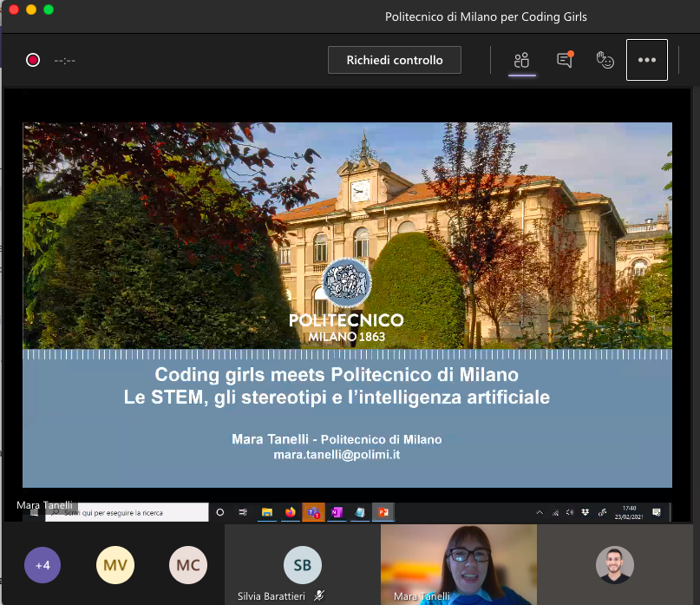The width and height of the screenshot is (700, 605).
Task: Click the yellow macOS minimize window button
Action: [x=31, y=10]
